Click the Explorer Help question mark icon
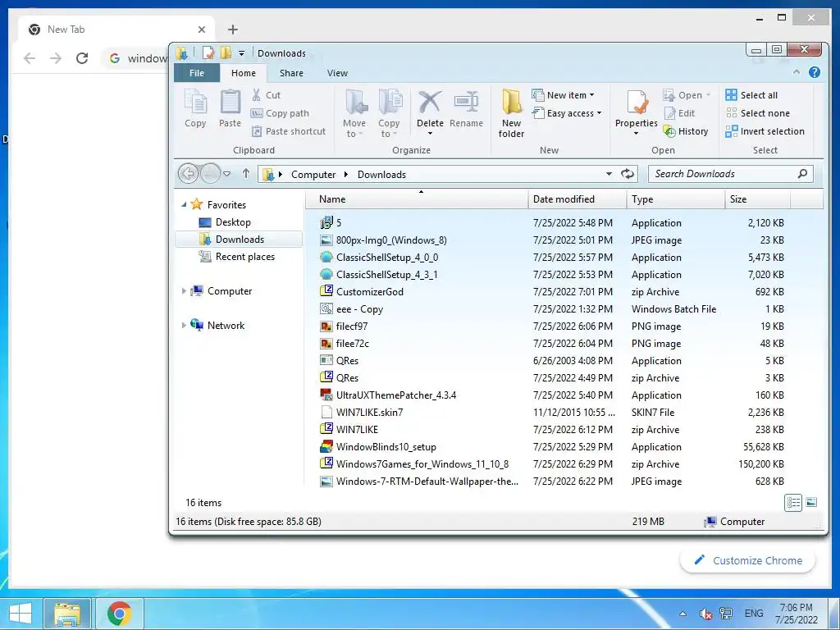 815,72
